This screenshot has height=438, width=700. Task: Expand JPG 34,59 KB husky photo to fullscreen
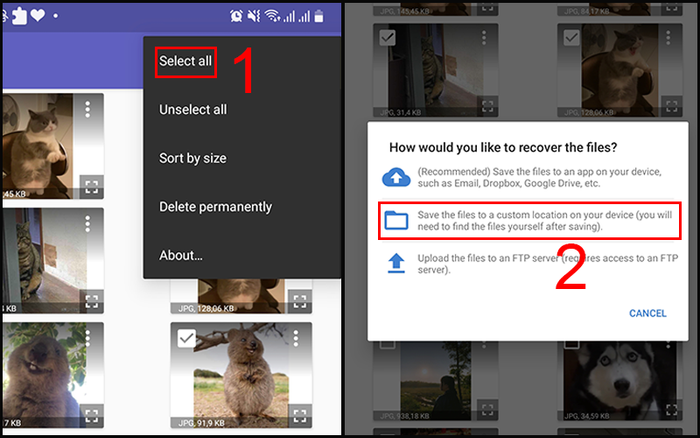(671, 409)
